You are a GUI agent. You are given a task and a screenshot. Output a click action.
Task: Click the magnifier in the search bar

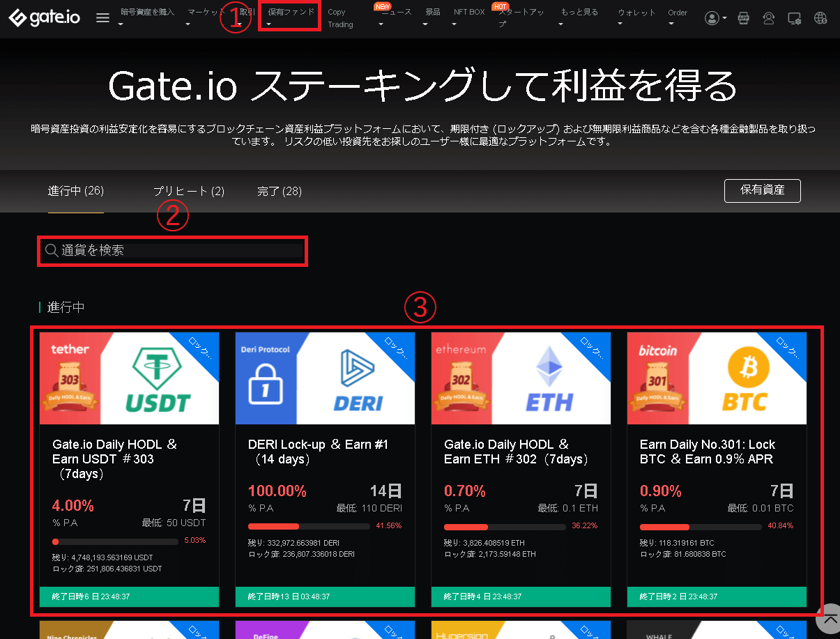[x=52, y=250]
